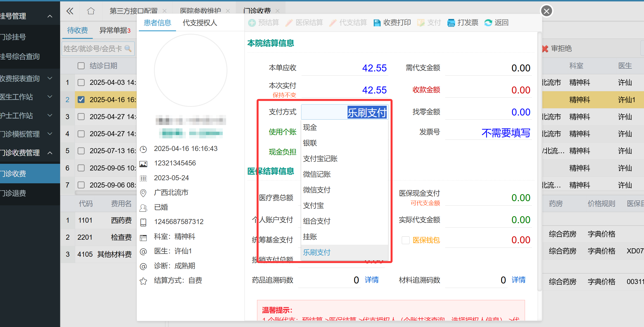
Task: Click the 返回 return icon
Action: 488,23
